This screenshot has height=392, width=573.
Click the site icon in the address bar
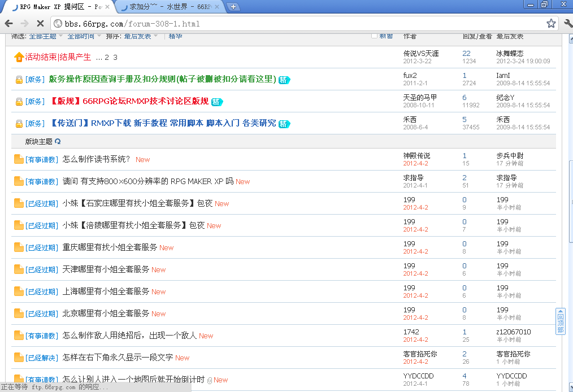58,24
